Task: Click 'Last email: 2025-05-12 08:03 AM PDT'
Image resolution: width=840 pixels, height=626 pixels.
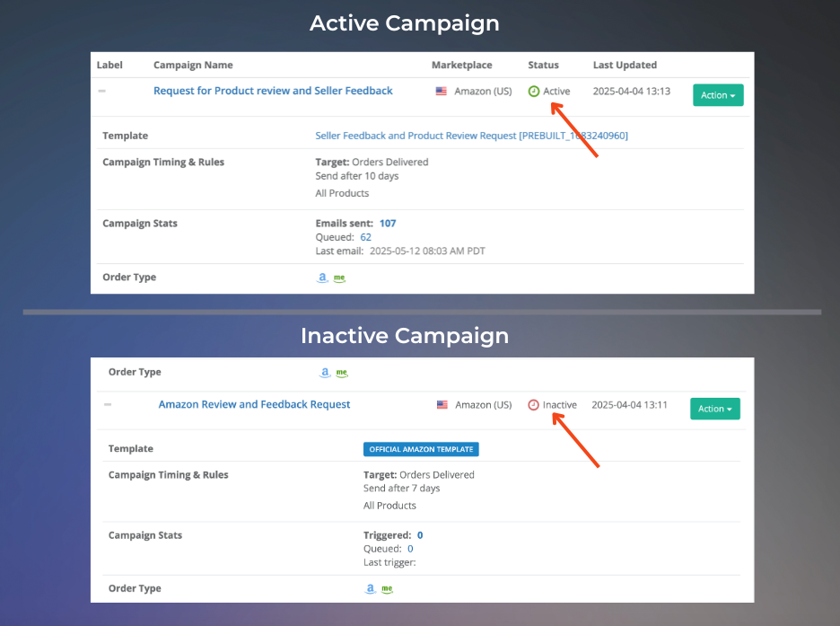Action: [400, 251]
